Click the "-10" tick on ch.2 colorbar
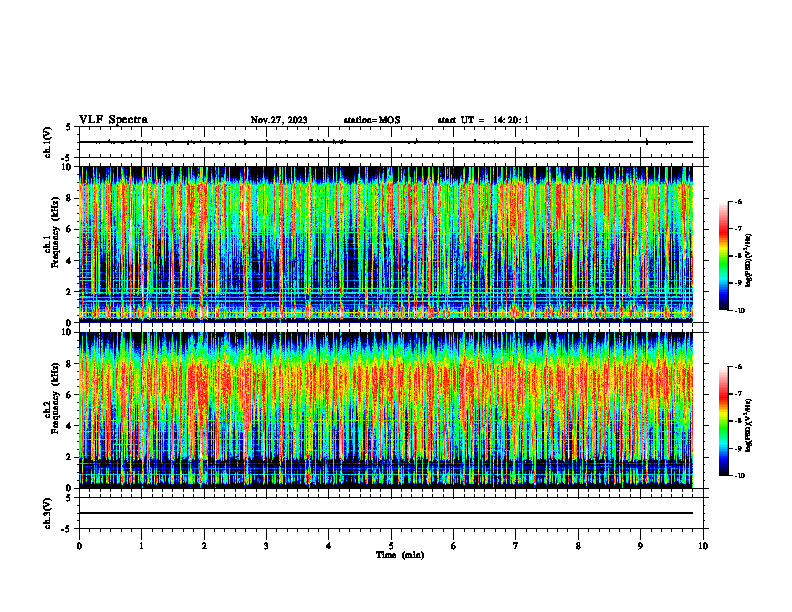Image resolution: width=792 pixels, height=612 pixels. tap(740, 476)
